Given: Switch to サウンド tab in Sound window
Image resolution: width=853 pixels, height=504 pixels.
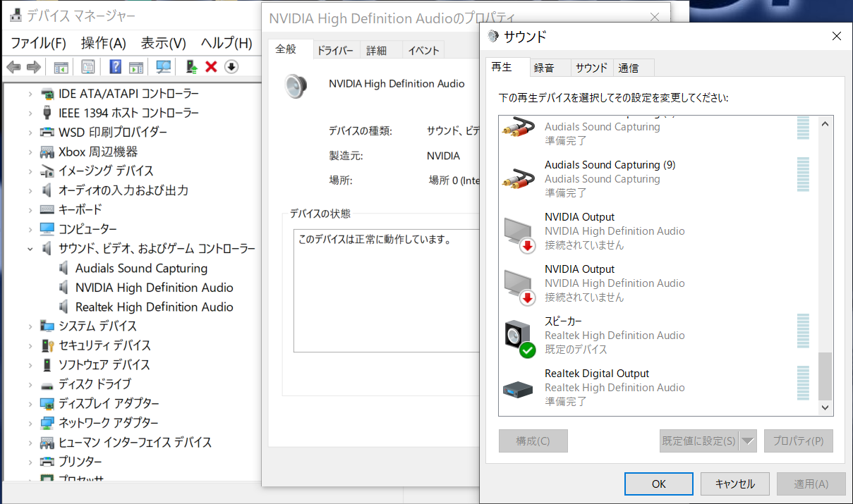Looking at the screenshot, I should point(591,68).
